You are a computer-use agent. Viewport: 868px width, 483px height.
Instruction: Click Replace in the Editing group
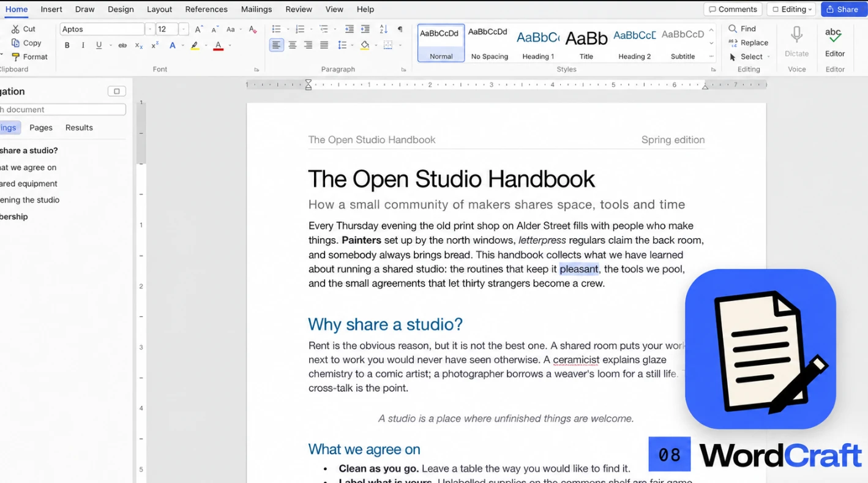[748, 43]
